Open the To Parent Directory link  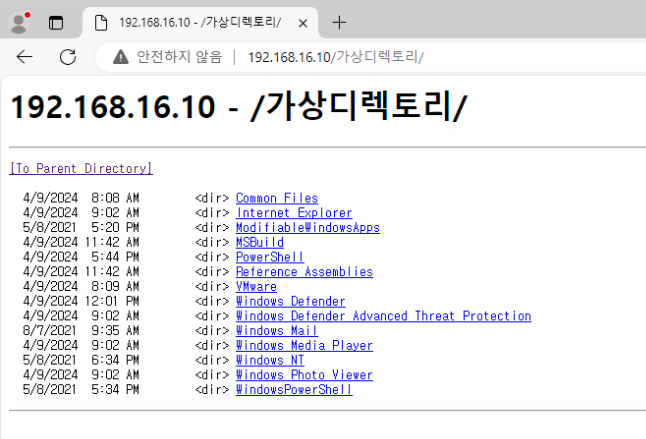[81, 168]
